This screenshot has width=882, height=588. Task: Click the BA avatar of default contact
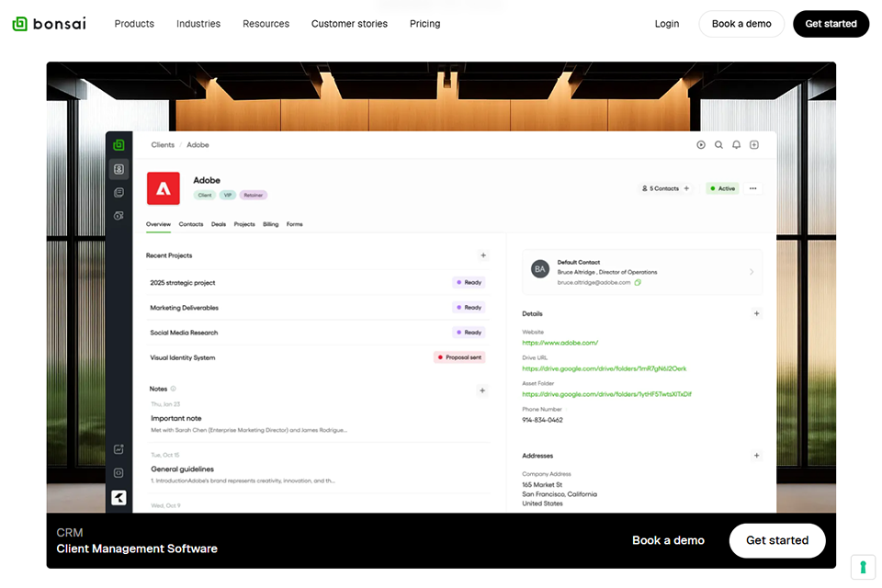click(540, 269)
